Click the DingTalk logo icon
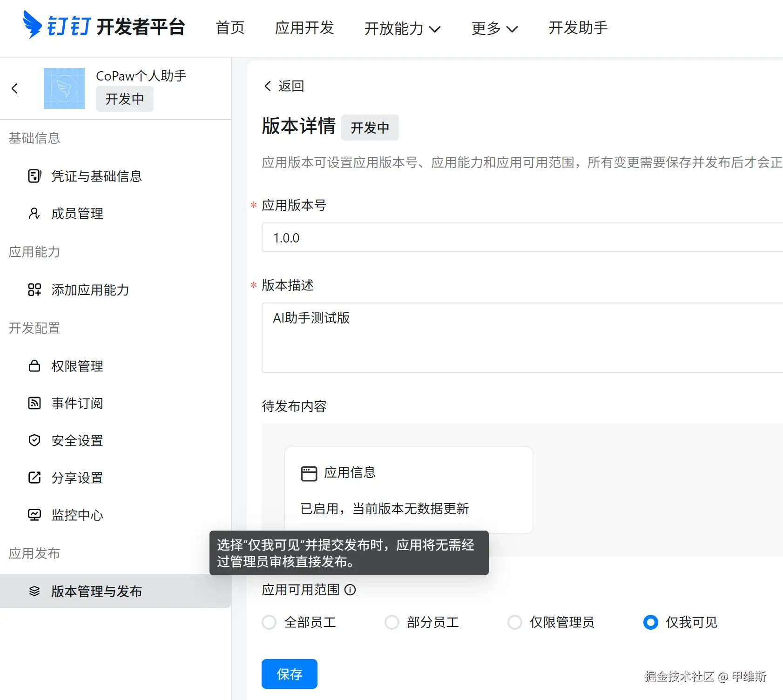783x700 pixels. click(x=33, y=25)
